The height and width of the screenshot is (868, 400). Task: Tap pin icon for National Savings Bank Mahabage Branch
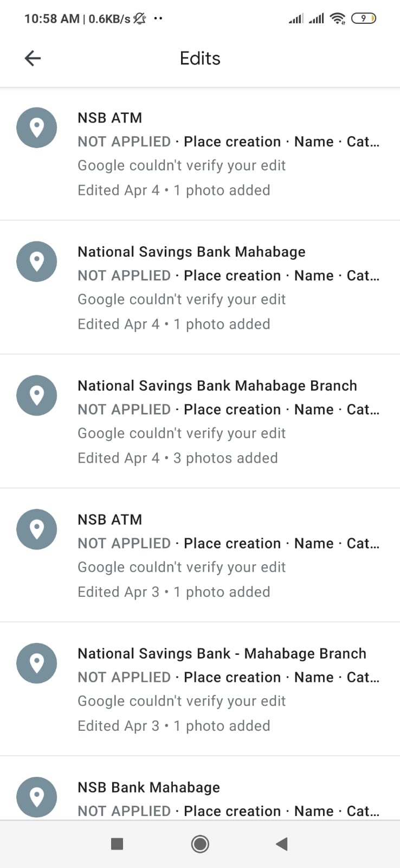pos(37,395)
